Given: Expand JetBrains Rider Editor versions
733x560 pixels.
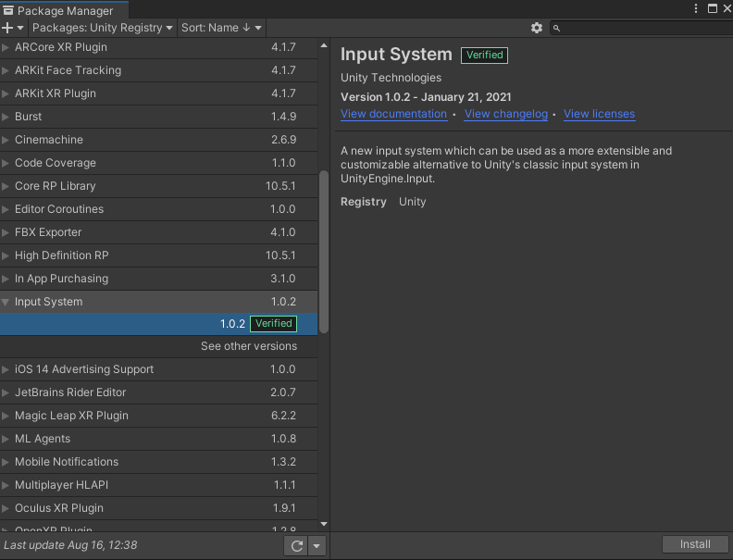Looking at the screenshot, I should coord(6,392).
